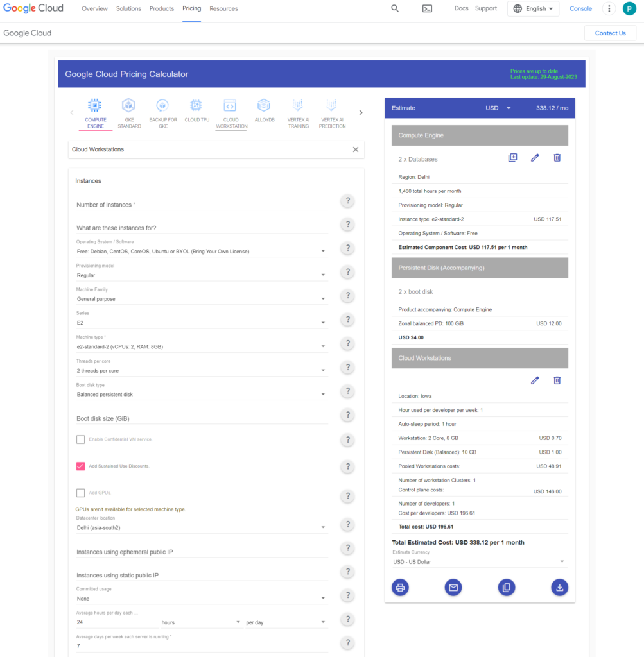Image resolution: width=644 pixels, height=657 pixels.
Task: Edit the 2 x Databases estimate
Action: [x=535, y=158]
